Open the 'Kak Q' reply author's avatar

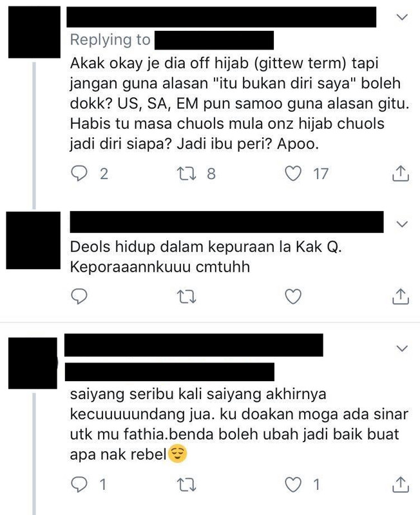coord(33,240)
